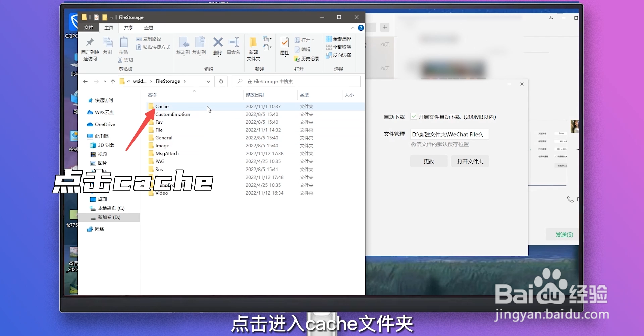The height and width of the screenshot is (336, 644).
Task: Open 3D Objects in the navigation pane
Action: 102,145
